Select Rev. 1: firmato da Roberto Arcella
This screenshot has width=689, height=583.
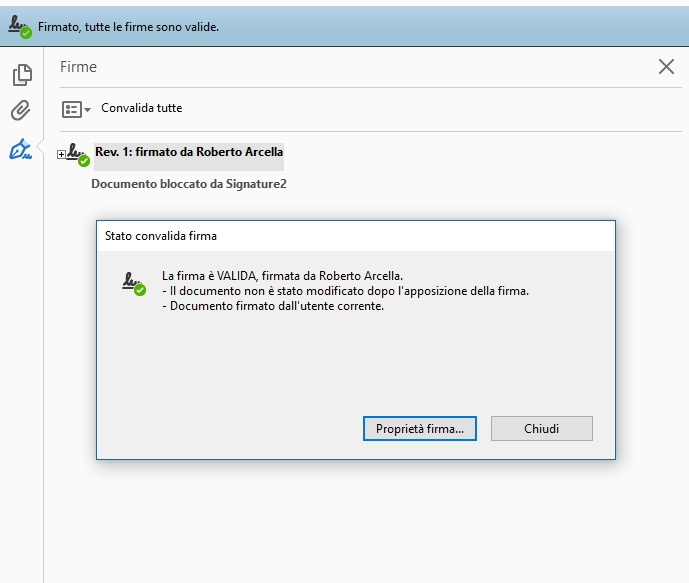189,152
